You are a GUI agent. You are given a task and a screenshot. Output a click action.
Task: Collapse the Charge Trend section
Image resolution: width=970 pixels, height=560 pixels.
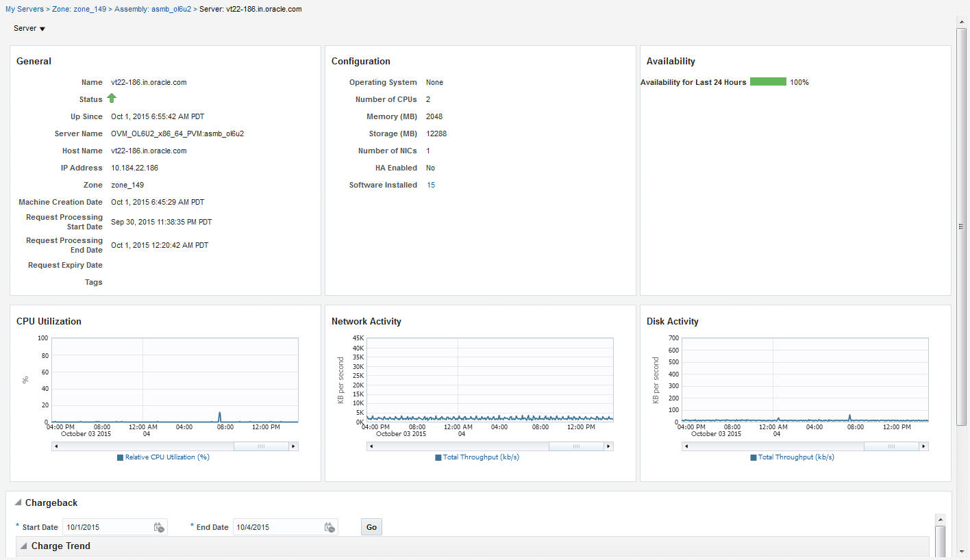[x=24, y=546]
